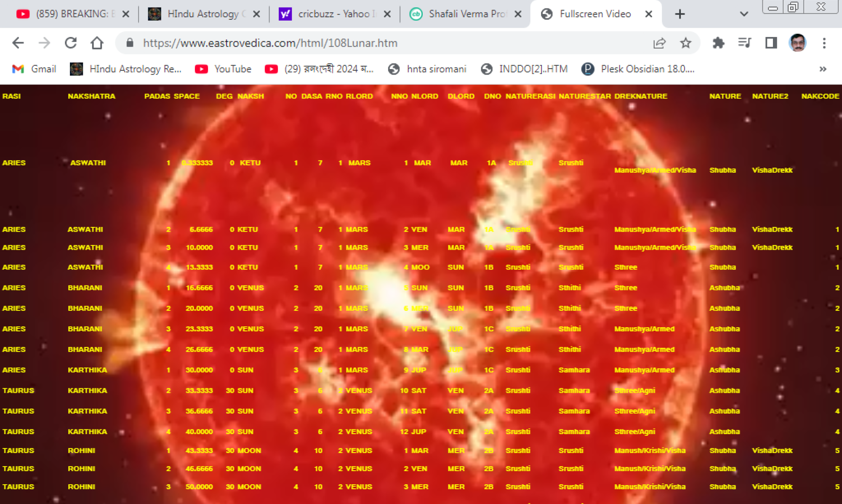Go to the browser home page
842x504 pixels.
(97, 43)
